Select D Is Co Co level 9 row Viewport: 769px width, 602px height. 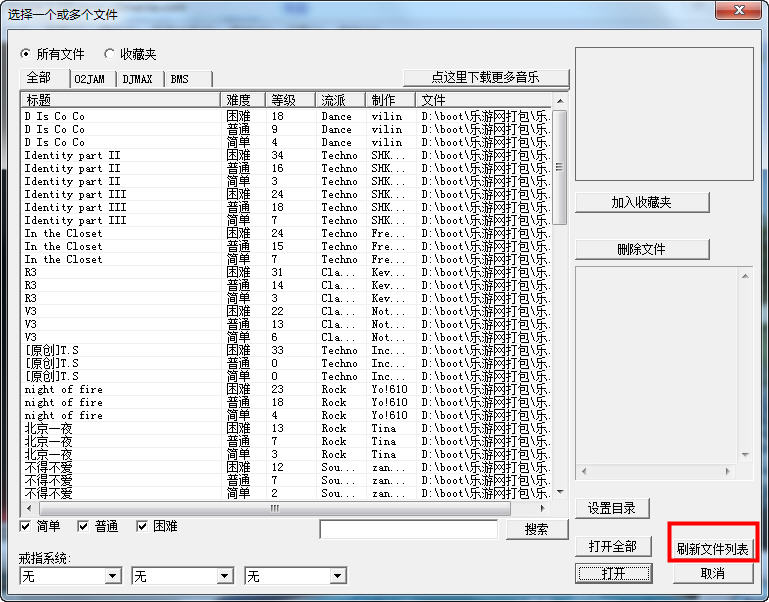[287, 130]
